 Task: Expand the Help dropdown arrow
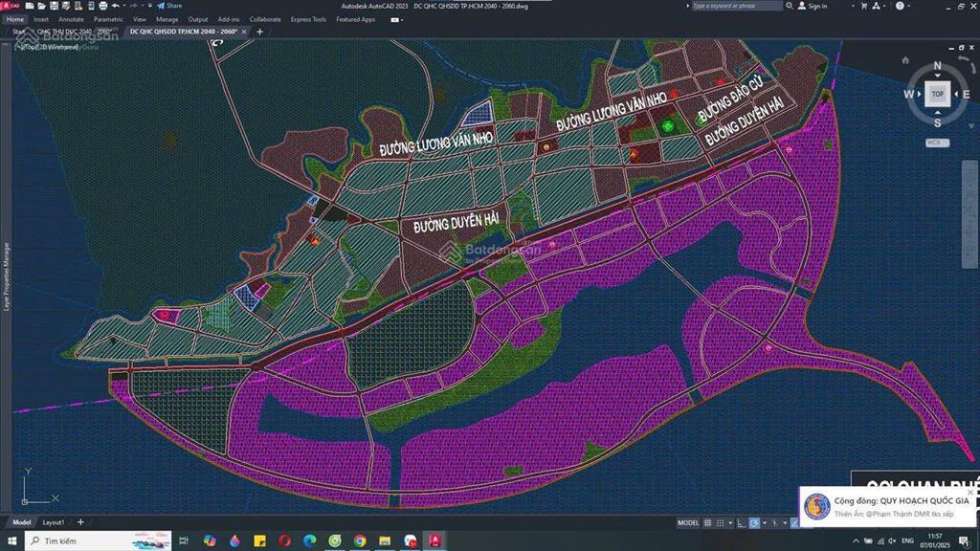point(910,6)
